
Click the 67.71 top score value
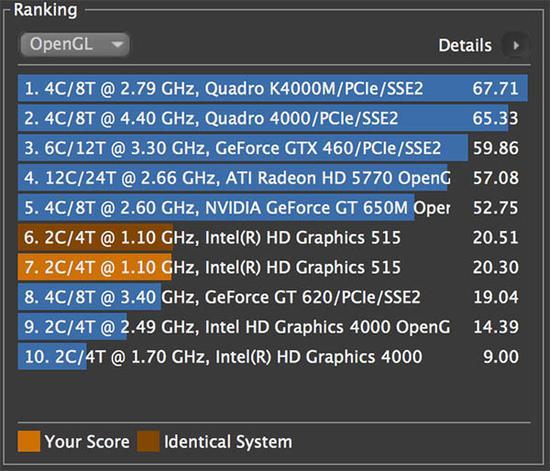coord(495,88)
